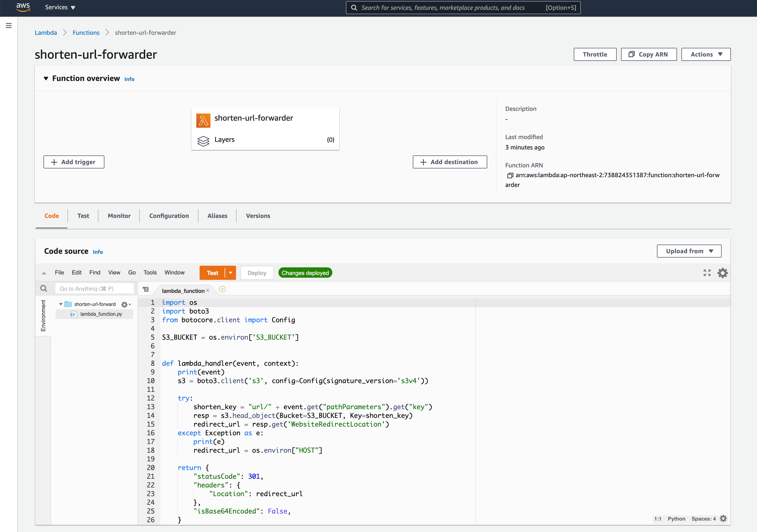Close the lambda_function editor tab
Viewport: 757px width, 532px height.
pyautogui.click(x=207, y=290)
